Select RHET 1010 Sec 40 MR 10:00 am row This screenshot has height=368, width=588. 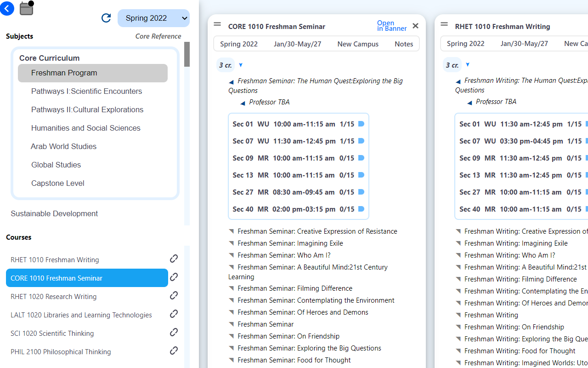tap(523, 209)
